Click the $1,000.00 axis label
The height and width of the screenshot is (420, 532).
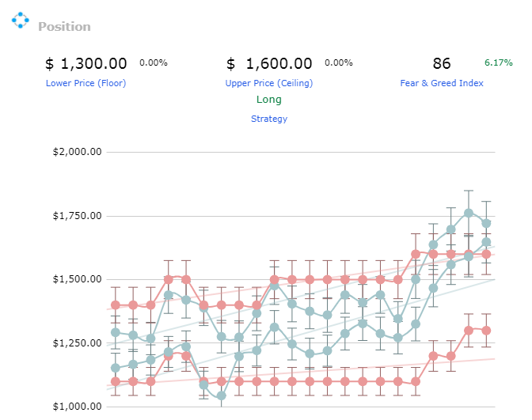pos(77,407)
